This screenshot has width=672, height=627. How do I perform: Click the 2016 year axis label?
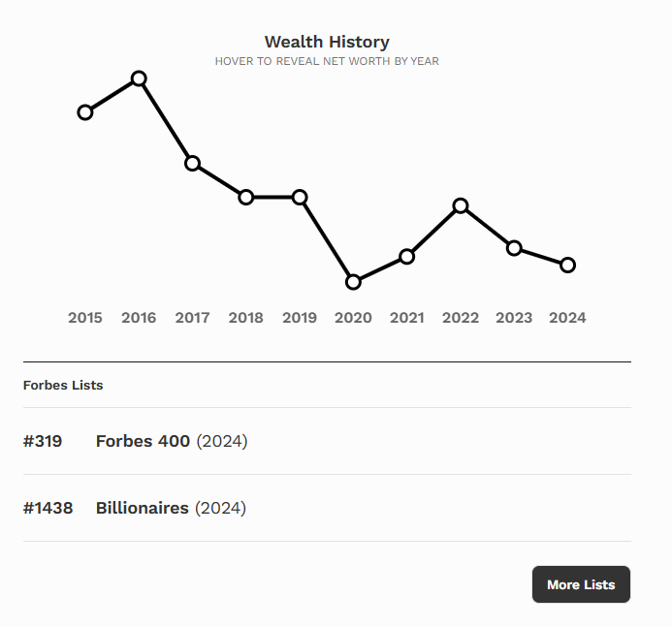click(139, 318)
